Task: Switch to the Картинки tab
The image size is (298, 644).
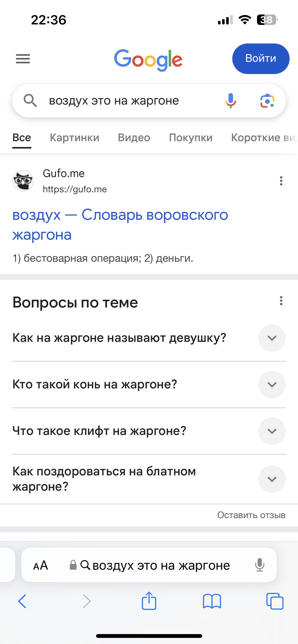Action: click(74, 138)
